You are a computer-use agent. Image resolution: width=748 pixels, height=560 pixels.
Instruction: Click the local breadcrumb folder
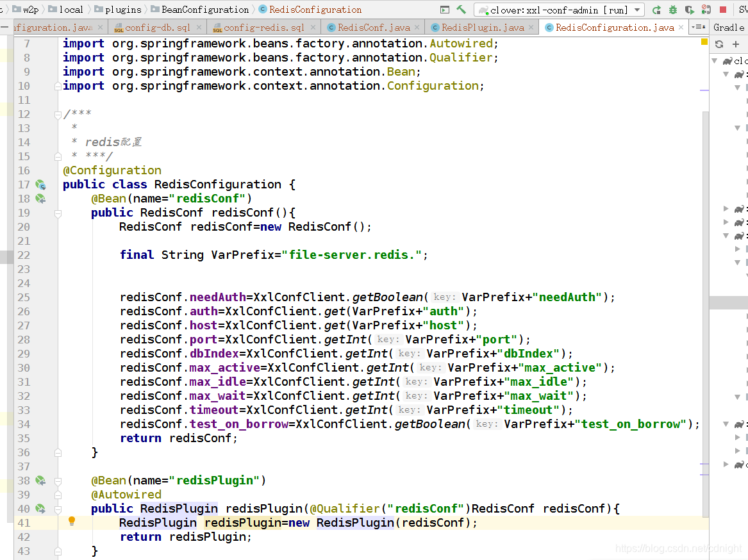66,10
